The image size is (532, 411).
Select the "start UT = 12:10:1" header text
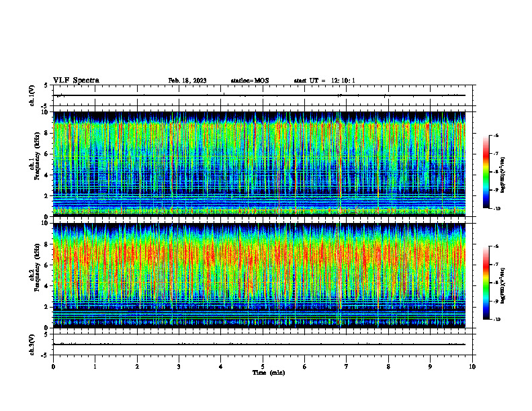tap(324, 81)
